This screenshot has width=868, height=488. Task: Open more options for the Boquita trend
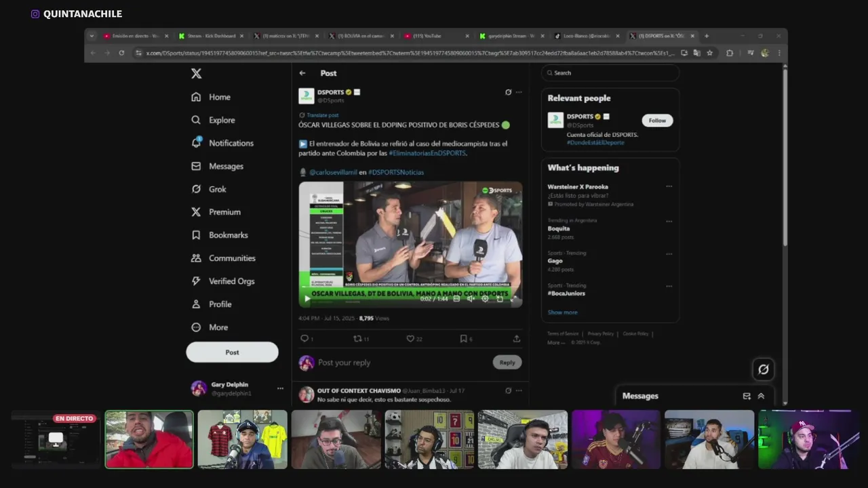point(669,221)
